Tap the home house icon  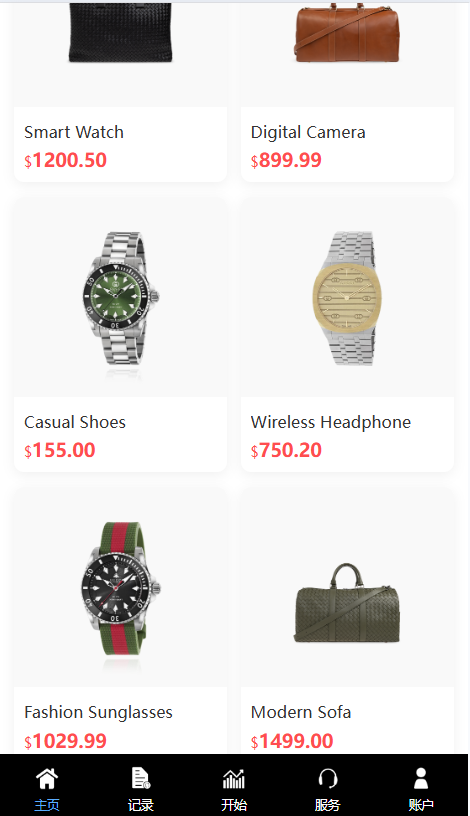click(x=47, y=779)
